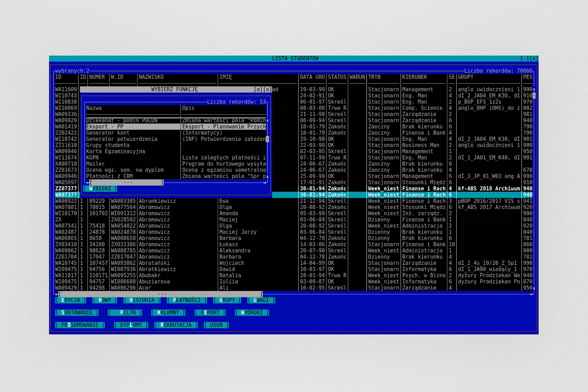Click the KIERUNEK column header
Viewport: 588px width, 392px height.
[x=415, y=77]
